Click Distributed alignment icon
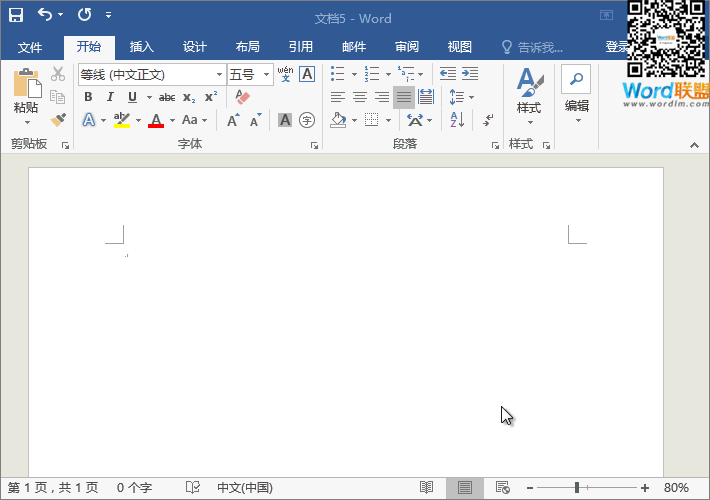 (426, 97)
